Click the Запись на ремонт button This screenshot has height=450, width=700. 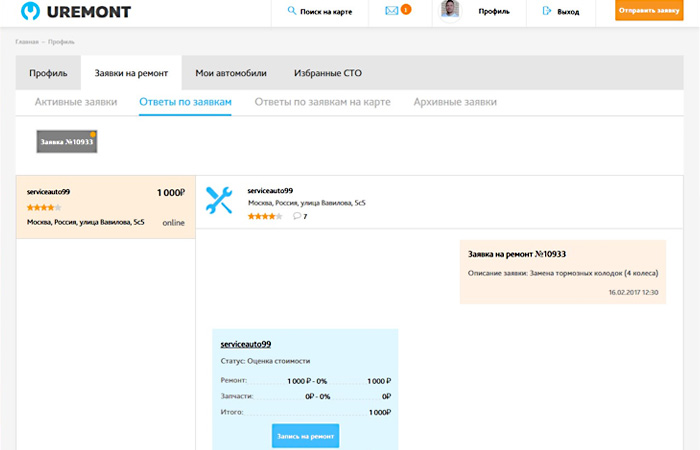(x=305, y=436)
